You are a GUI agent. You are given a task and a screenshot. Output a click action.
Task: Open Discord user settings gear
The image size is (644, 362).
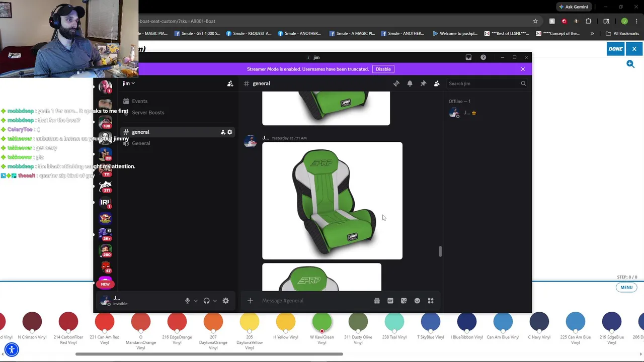click(x=225, y=301)
